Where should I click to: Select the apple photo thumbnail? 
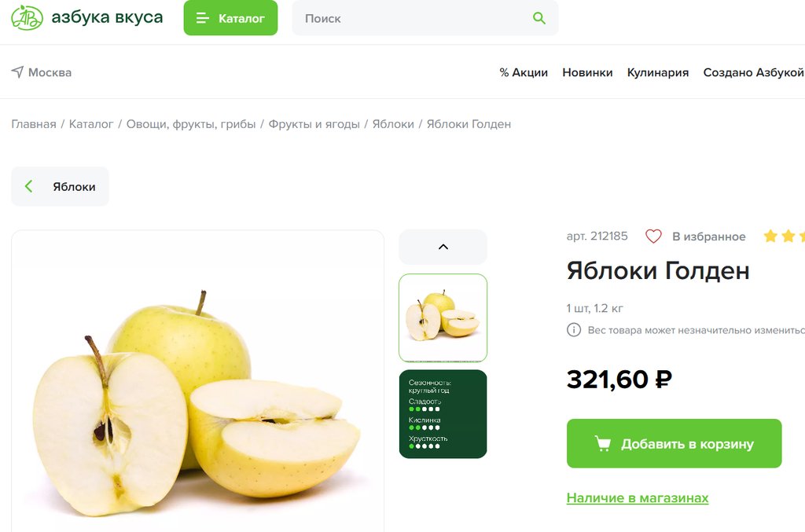coord(443,318)
